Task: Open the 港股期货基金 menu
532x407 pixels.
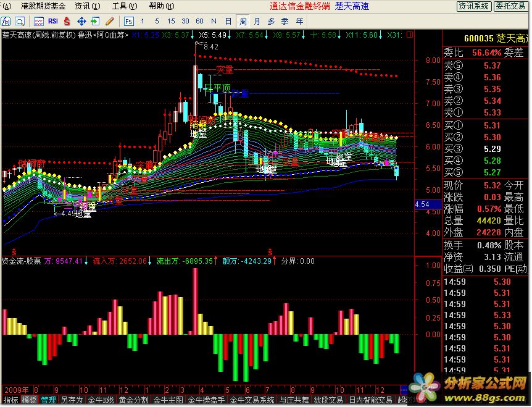Action: click(x=43, y=6)
